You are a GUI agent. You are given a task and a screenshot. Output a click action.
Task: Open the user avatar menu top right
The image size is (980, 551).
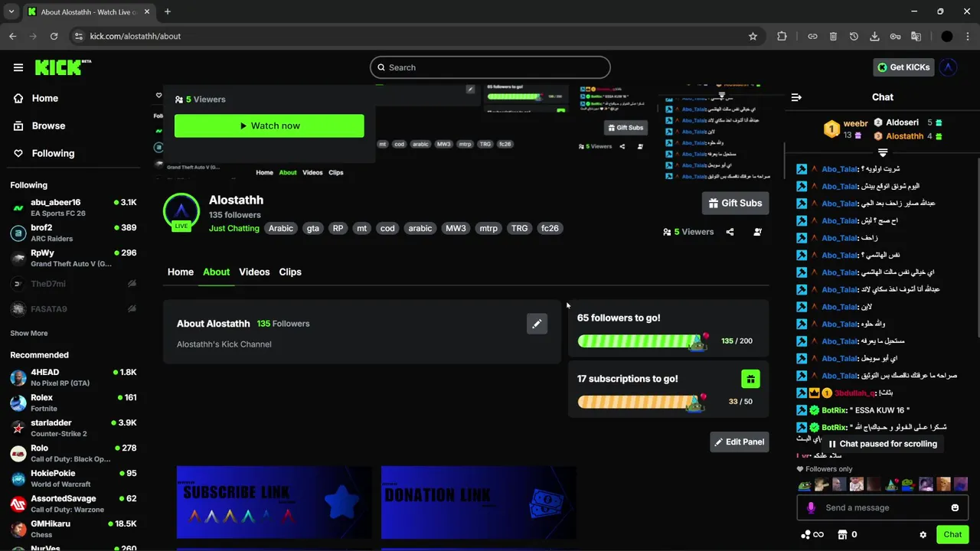949,67
